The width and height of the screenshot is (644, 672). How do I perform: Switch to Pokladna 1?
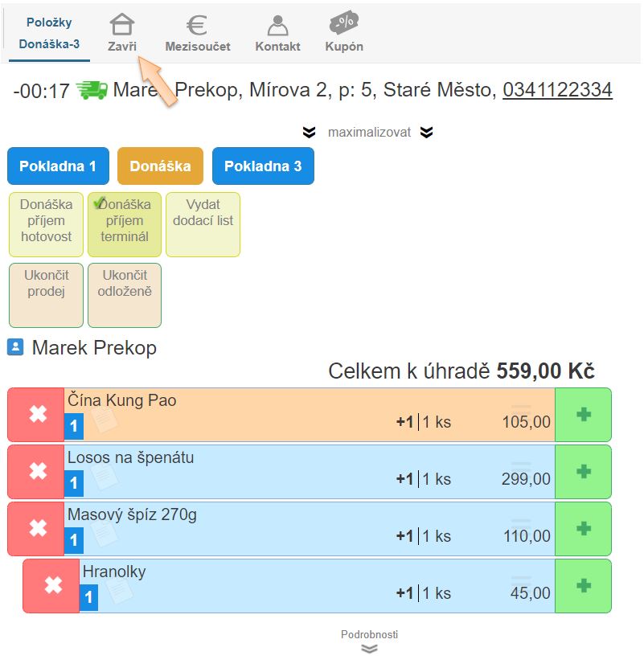[58, 166]
